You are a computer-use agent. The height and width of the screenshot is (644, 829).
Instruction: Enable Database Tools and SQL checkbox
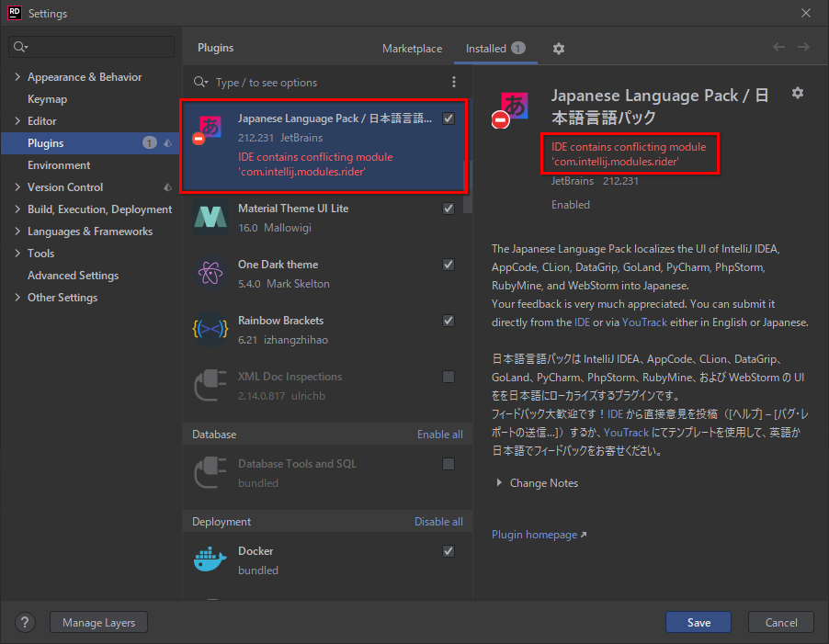tap(449, 464)
